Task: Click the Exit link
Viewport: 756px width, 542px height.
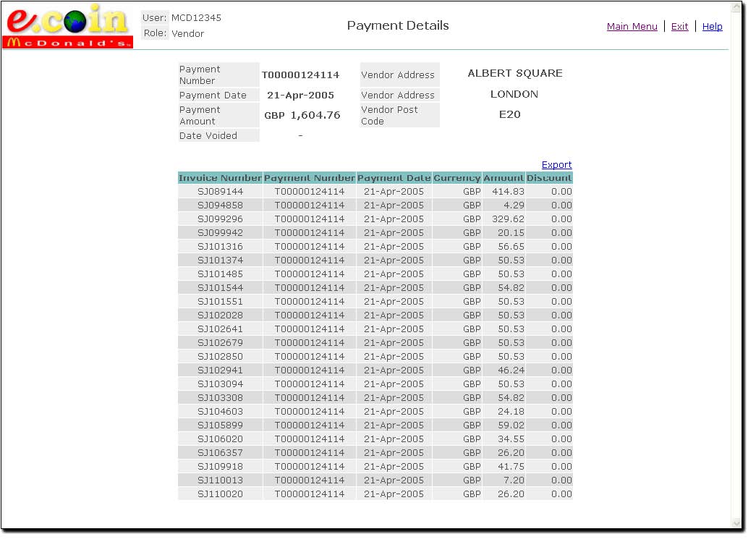Action: [679, 27]
